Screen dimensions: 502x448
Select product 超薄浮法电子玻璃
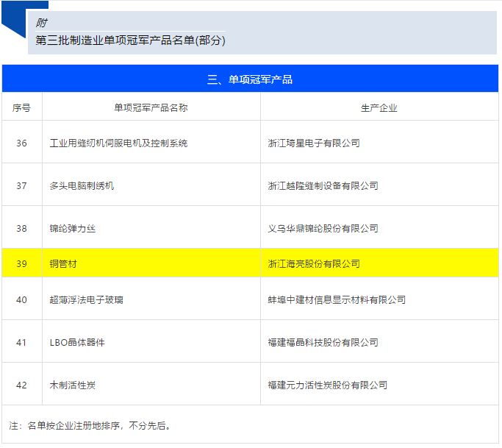pyautogui.click(x=86, y=299)
